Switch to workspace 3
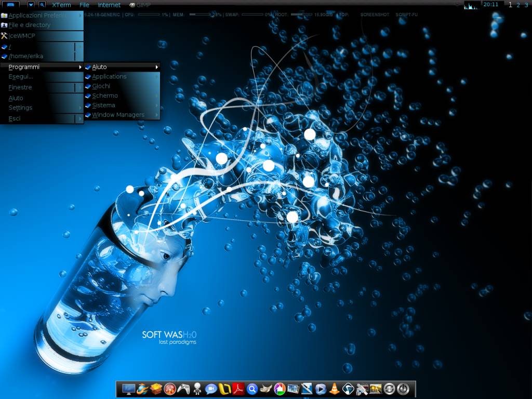 coord(526,5)
